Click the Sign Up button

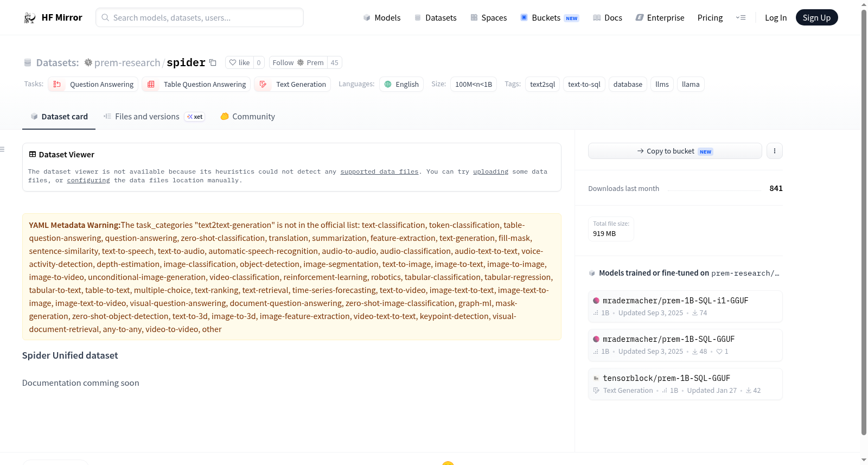click(x=817, y=17)
